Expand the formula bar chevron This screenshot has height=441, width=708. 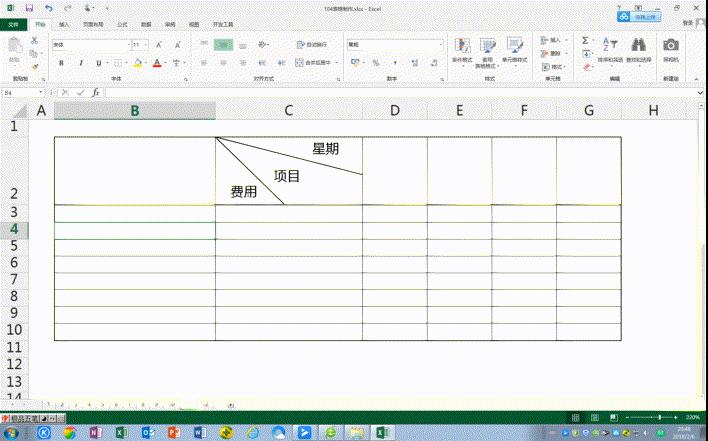[700, 93]
